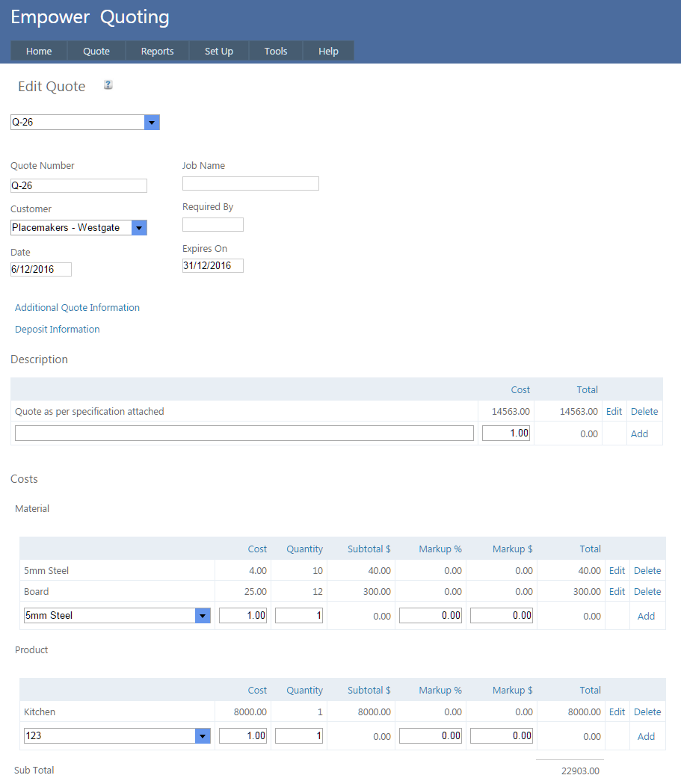Open the Quote menu
681x784 pixels.
[x=96, y=51]
